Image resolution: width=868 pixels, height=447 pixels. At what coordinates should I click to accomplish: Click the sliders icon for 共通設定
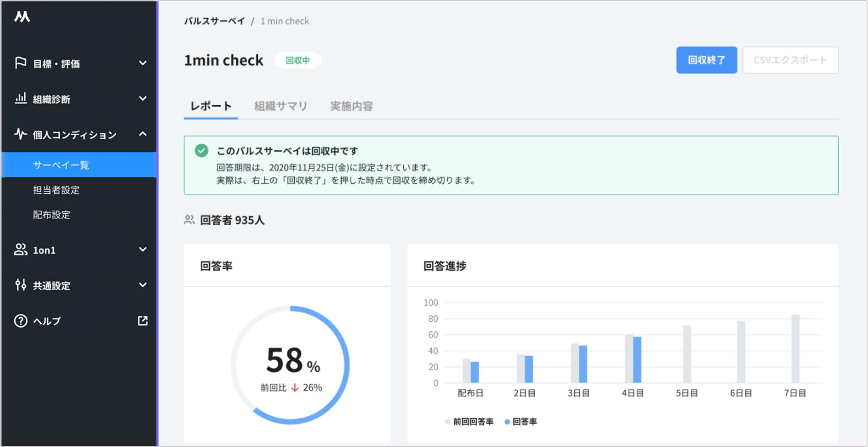pyautogui.click(x=21, y=285)
